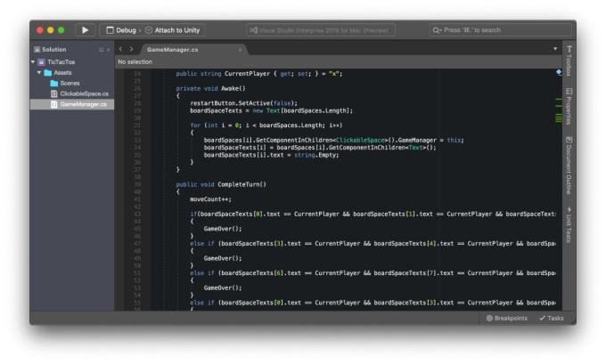Image resolution: width=606 pixels, height=364 pixels.
Task: Open the Tasks pad
Action: (552, 318)
